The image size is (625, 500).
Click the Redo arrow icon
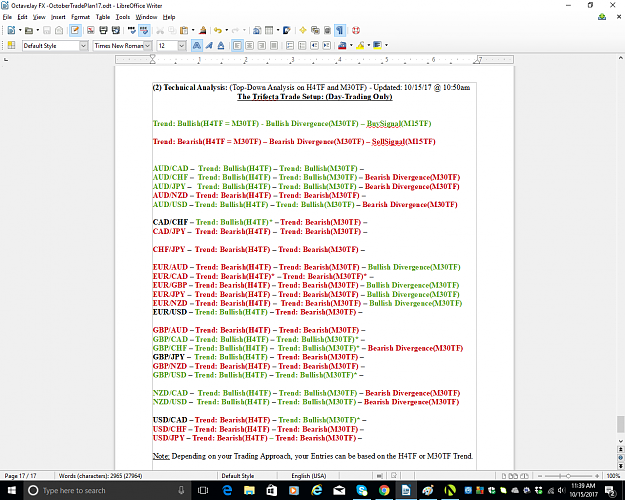point(236,30)
